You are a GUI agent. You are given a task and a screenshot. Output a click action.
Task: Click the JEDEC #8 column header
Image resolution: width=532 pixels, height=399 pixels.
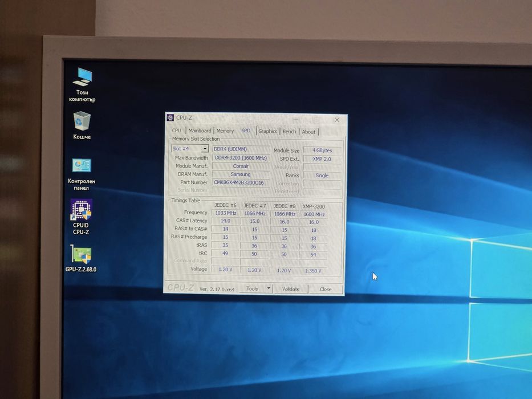coord(285,206)
